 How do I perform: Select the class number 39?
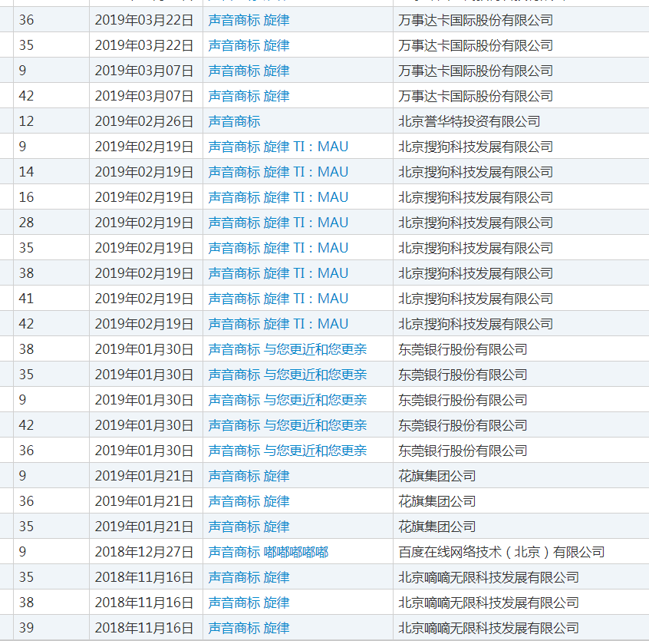(26, 627)
